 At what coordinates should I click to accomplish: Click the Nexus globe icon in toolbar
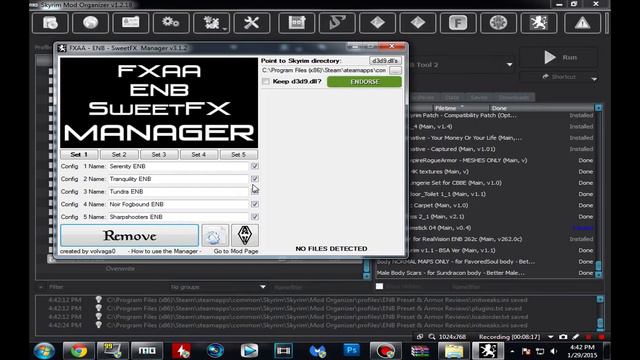point(90,22)
